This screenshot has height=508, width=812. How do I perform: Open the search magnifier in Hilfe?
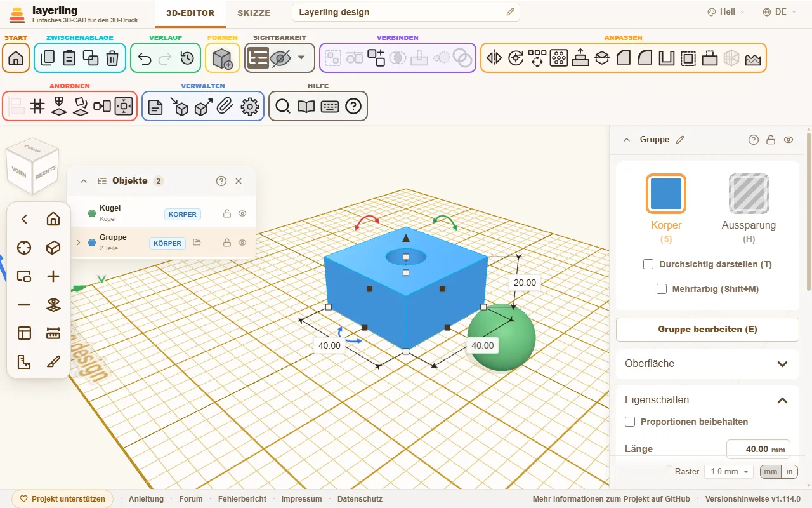point(283,106)
